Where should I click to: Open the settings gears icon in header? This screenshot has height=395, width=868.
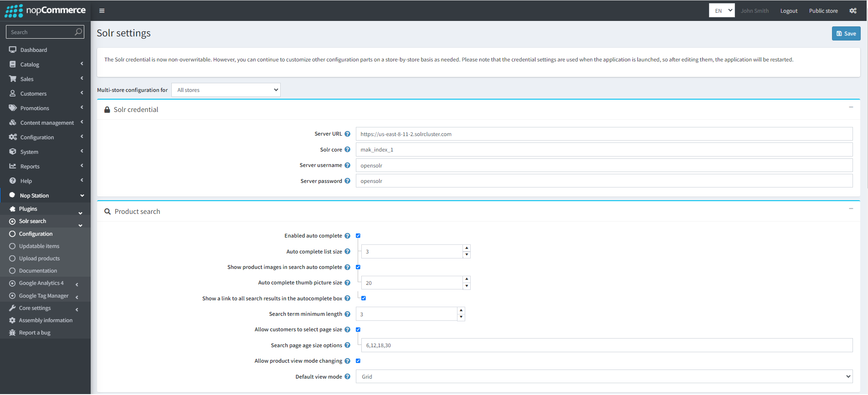point(853,10)
